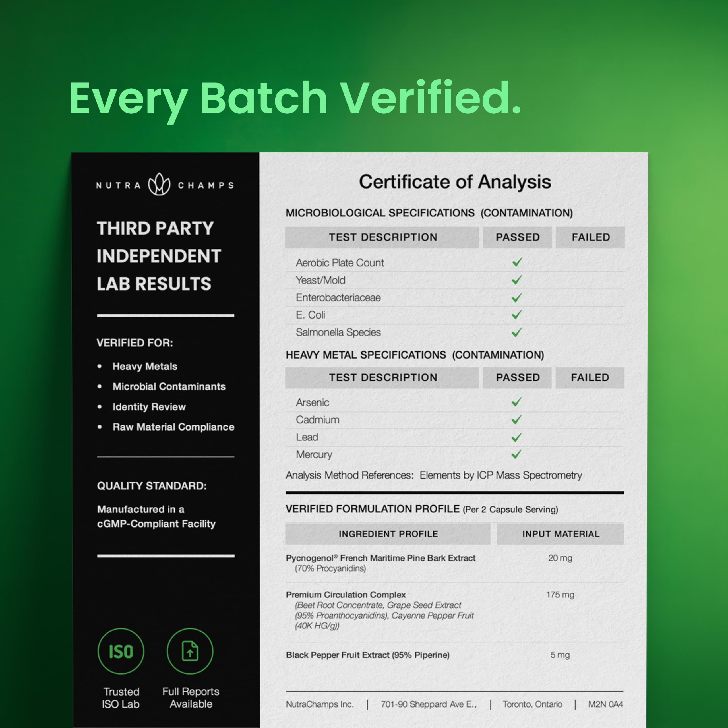Screen dimensions: 728x728
Task: Click the NutraChamps lotus logo icon
Action: tap(159, 184)
